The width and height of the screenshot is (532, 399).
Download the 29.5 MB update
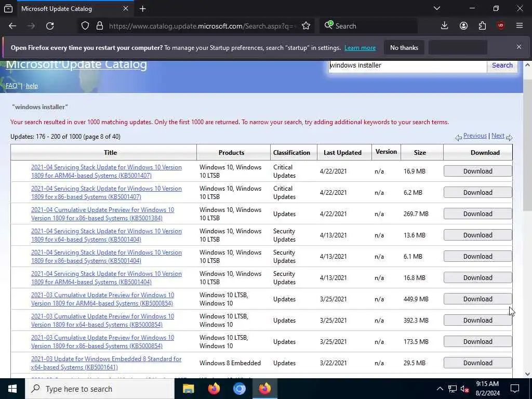pyautogui.click(x=478, y=363)
